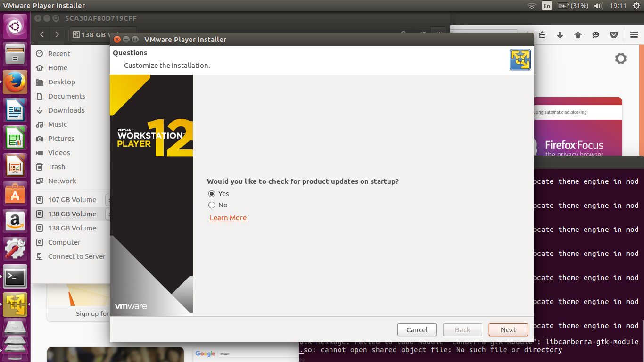Click the Firefox chat smiley icon

[x=596, y=35]
